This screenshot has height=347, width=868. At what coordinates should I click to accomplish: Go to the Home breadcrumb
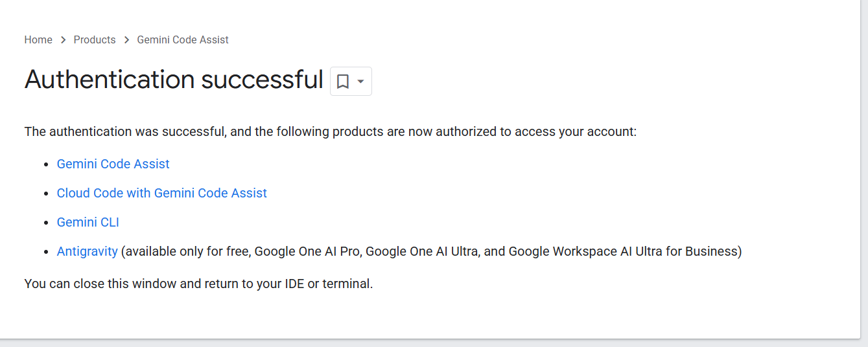tap(38, 40)
